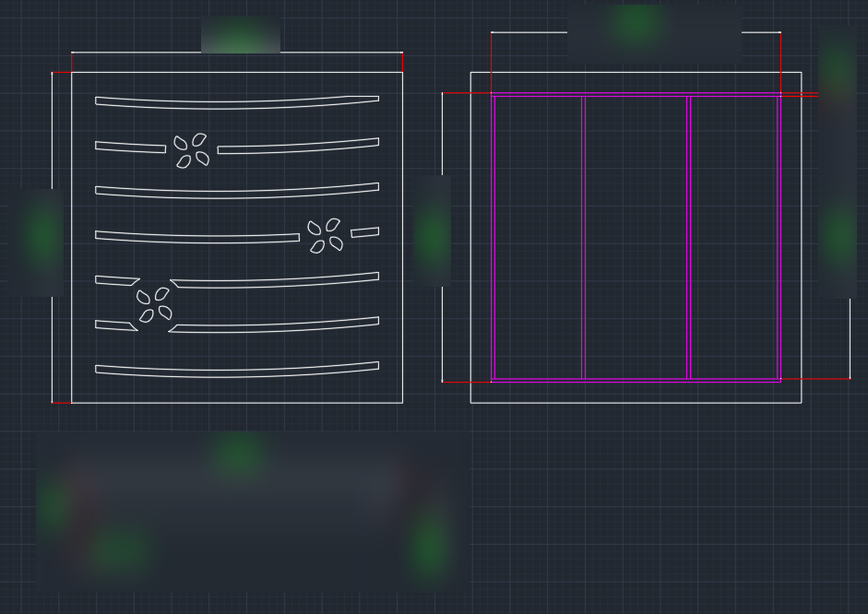Select red horizontal extension line at frame's bottom-right
Screen dimensions: 868x614
(815, 378)
